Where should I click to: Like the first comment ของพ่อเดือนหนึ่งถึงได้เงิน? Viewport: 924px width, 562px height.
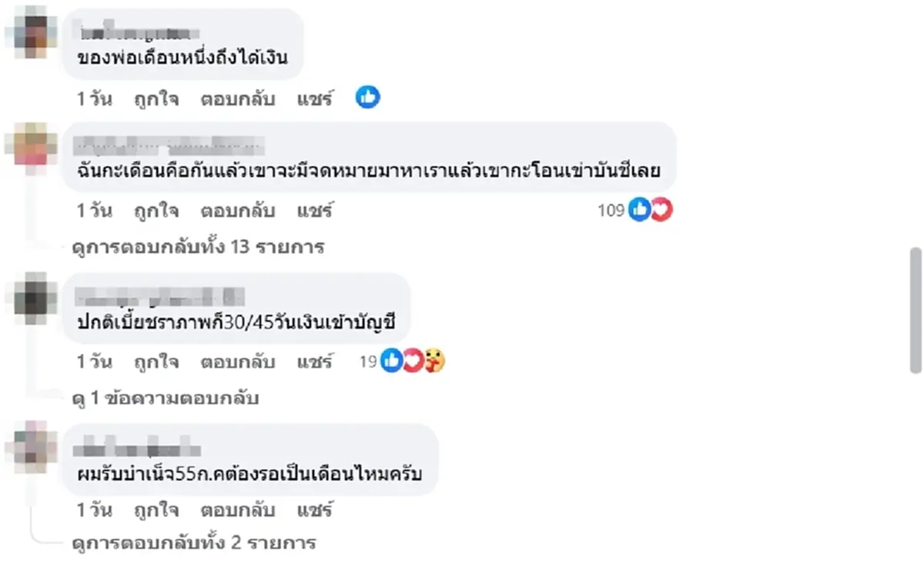tap(152, 98)
